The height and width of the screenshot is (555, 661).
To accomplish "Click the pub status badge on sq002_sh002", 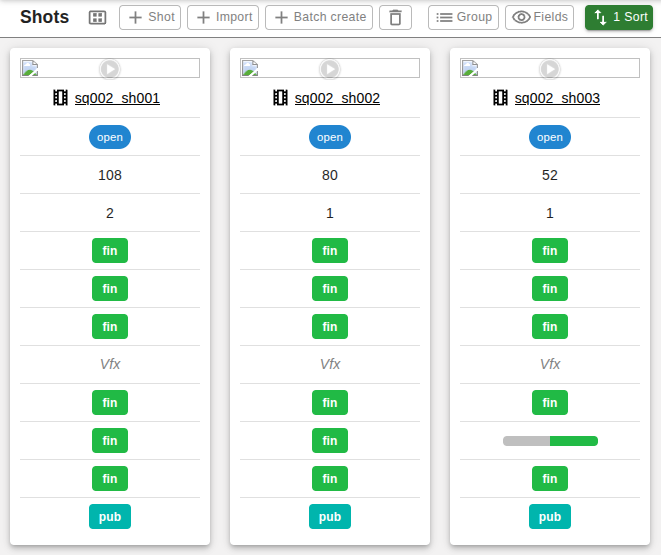I will (x=330, y=517).
